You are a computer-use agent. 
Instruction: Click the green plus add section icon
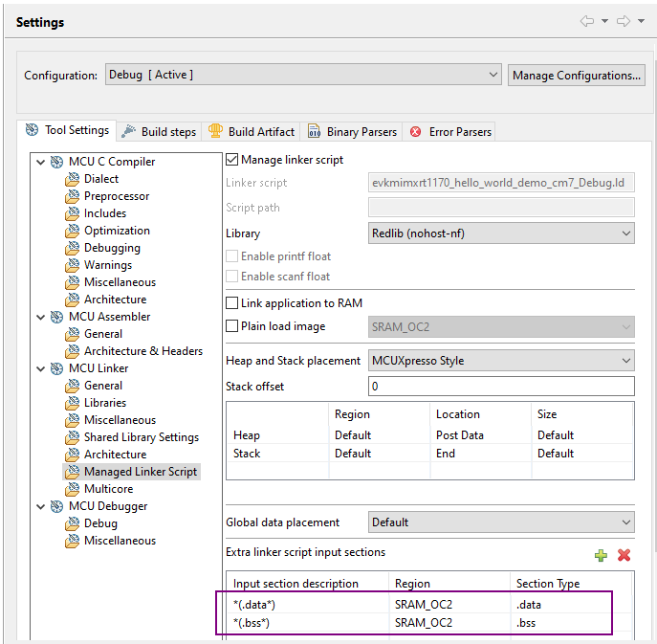click(601, 556)
